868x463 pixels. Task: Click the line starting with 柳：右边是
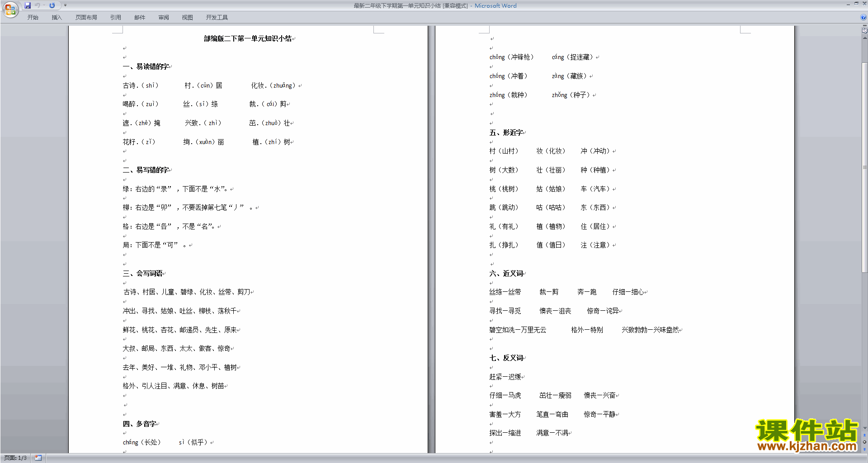coord(188,208)
